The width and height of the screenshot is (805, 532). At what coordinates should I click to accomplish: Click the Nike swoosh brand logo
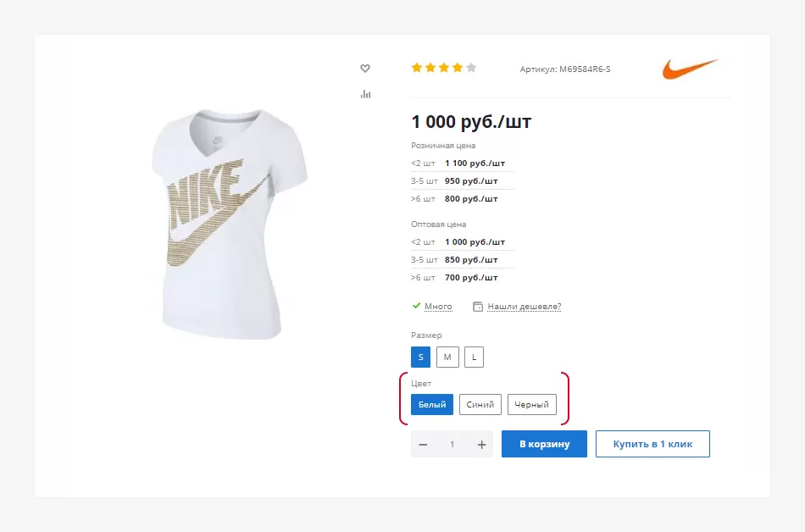(690, 69)
